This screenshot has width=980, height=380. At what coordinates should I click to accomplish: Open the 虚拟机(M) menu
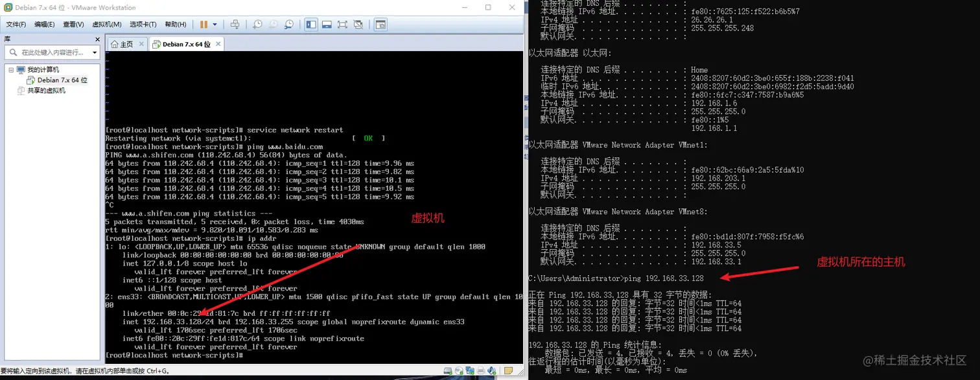point(106,25)
